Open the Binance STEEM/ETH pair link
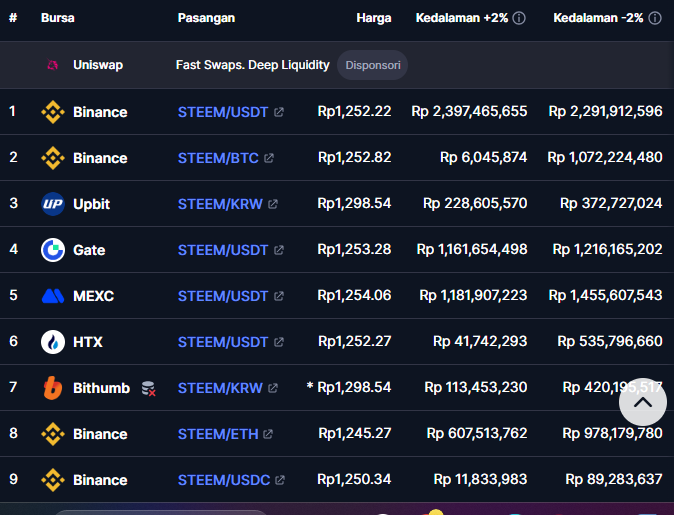674x515 pixels. tap(218, 434)
